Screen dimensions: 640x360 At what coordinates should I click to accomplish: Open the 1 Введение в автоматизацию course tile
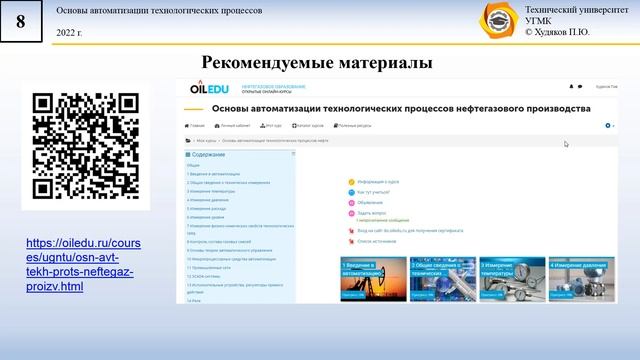tap(373, 279)
